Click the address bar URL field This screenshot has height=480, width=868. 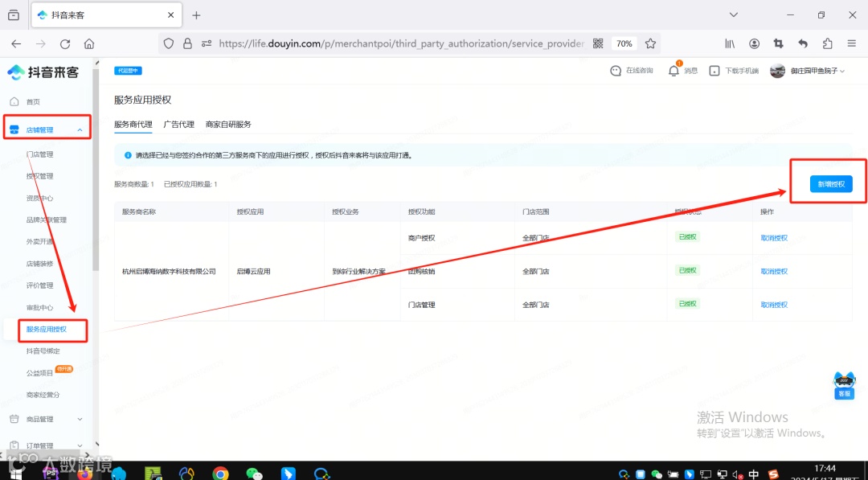pyautogui.click(x=401, y=43)
